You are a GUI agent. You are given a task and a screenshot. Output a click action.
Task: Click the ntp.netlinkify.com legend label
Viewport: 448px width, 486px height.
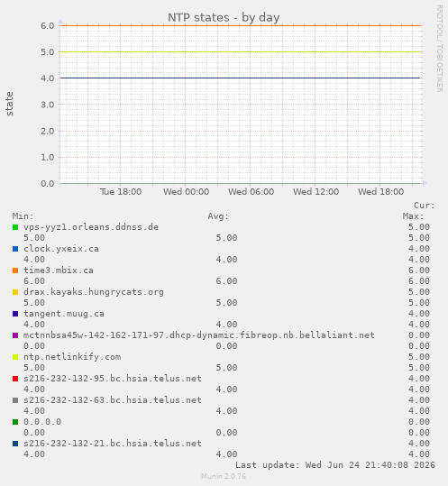point(72,357)
